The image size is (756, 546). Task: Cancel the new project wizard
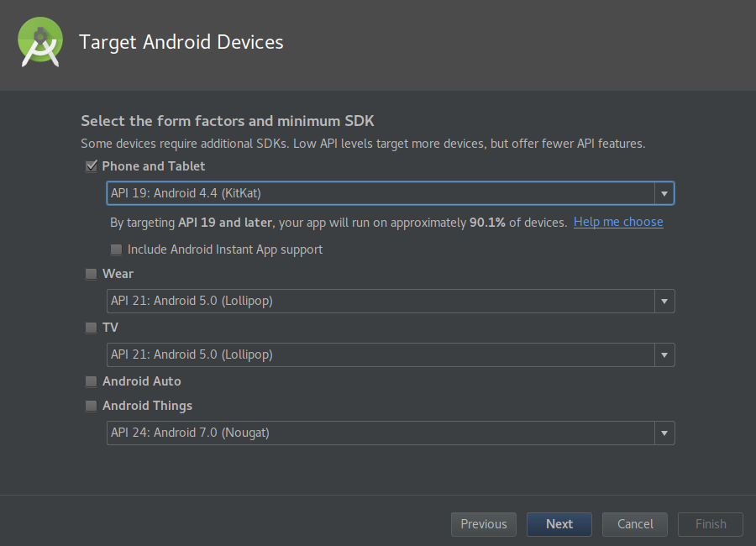pos(635,524)
